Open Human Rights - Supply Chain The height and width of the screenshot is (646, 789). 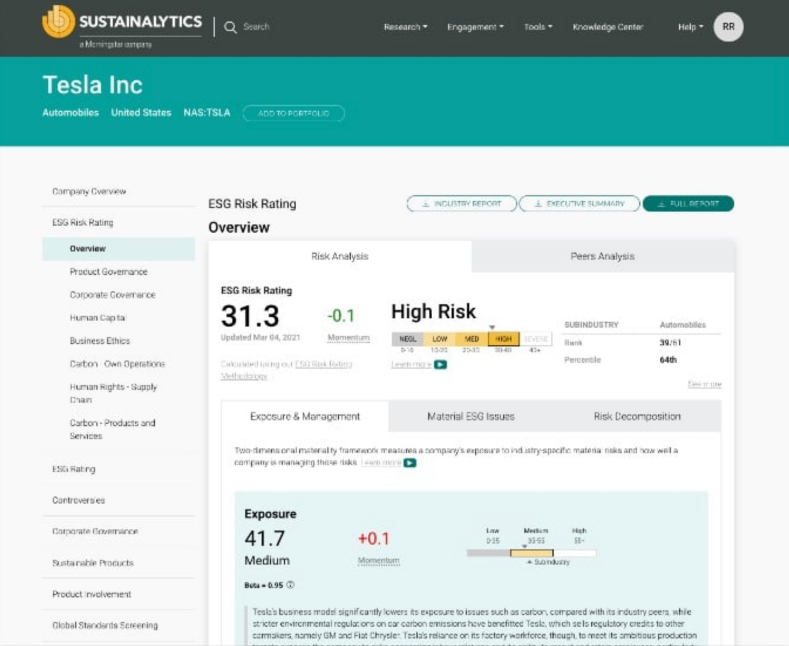[113, 393]
